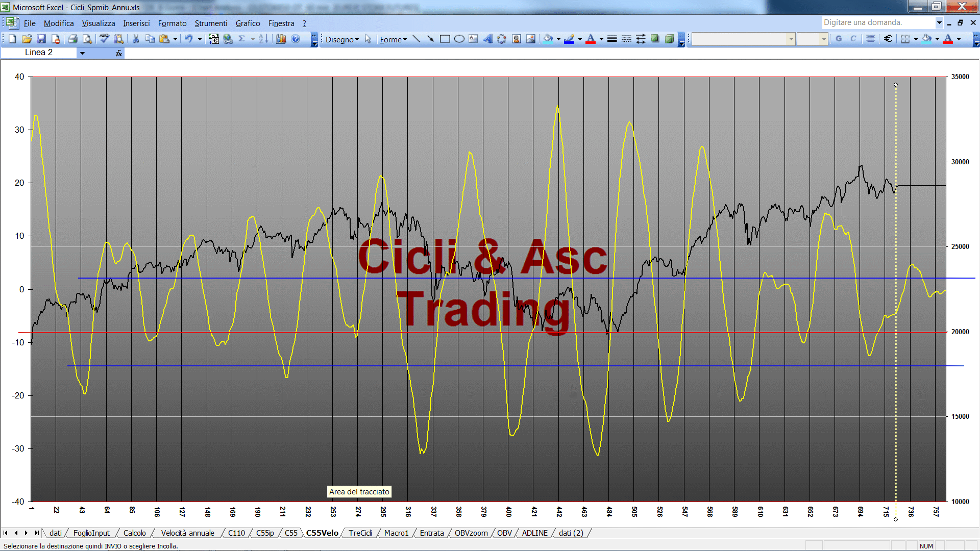Expand the Name Box dropdown showing Linea 2
Image resolution: width=980 pixels, height=551 pixels.
point(82,53)
